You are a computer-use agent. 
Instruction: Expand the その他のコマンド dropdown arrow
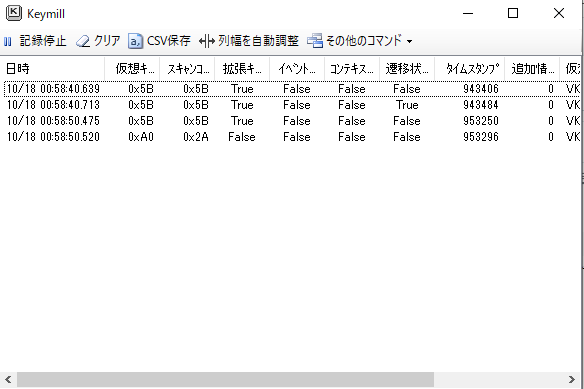[x=409, y=41]
